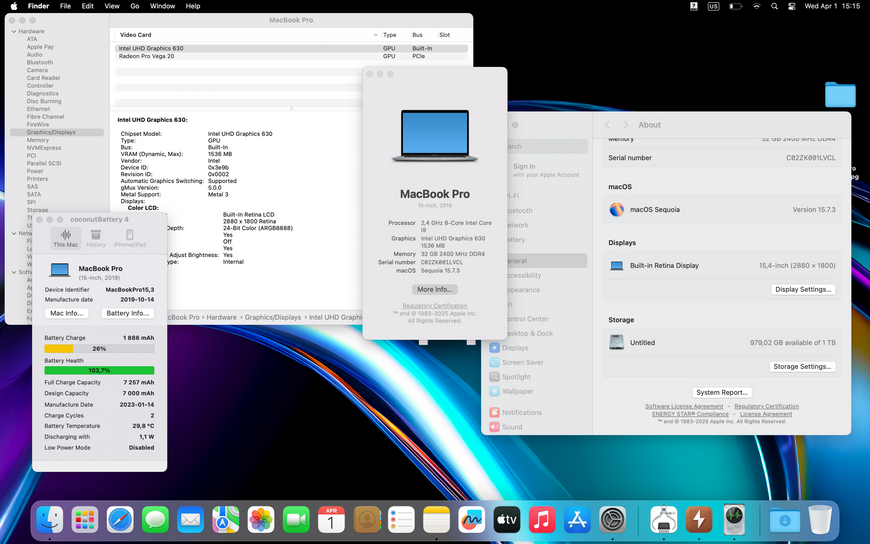The height and width of the screenshot is (544, 870).
Task: Toggle Video Card column sort arrow
Action: (376, 35)
